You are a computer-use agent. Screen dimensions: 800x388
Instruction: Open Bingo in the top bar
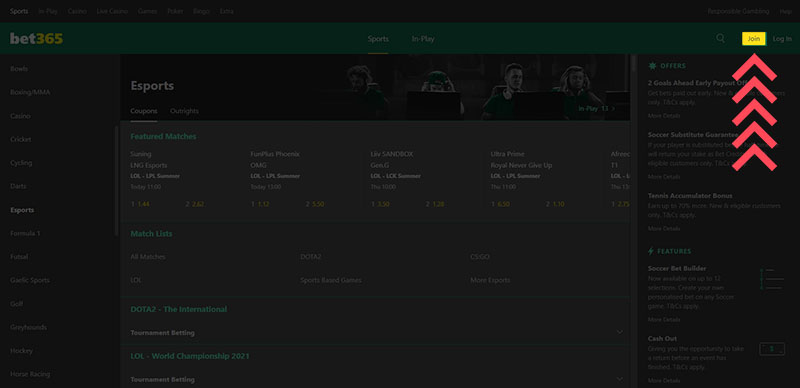(202, 11)
